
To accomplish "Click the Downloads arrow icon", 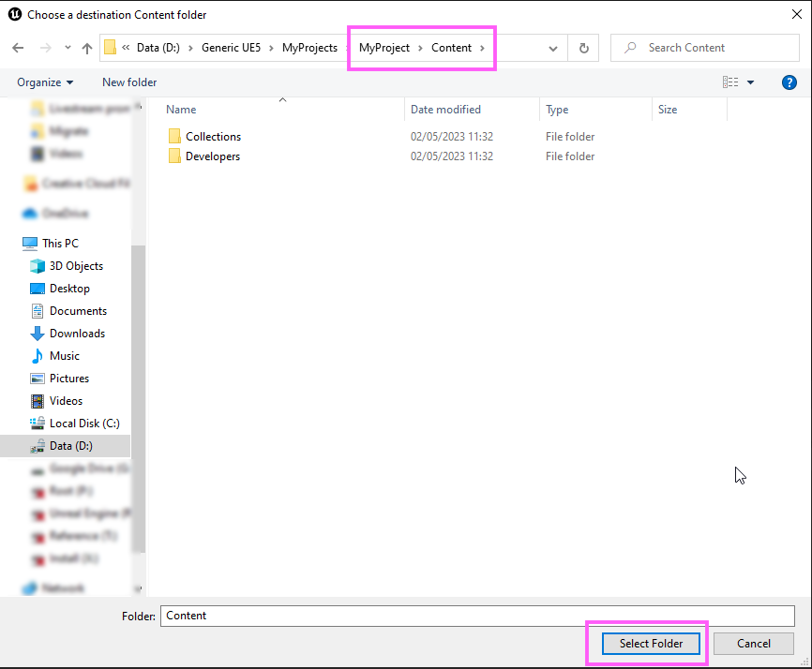I will coord(38,334).
